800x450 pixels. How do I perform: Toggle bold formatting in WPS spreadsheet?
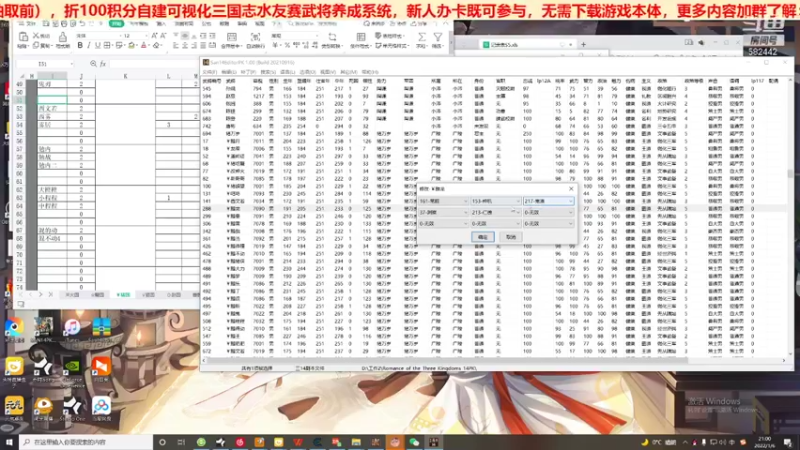[80, 45]
